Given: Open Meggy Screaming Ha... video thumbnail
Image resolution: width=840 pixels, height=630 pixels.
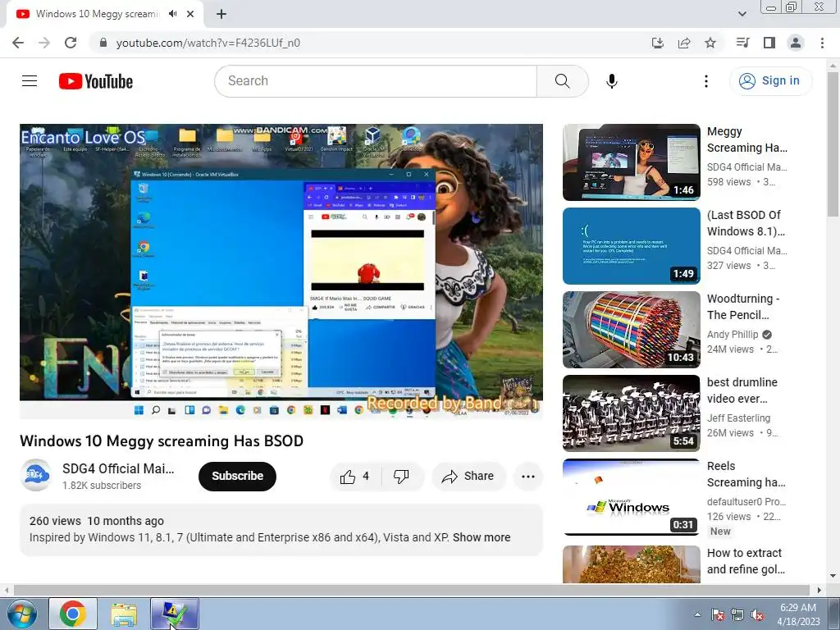Looking at the screenshot, I should 631,162.
